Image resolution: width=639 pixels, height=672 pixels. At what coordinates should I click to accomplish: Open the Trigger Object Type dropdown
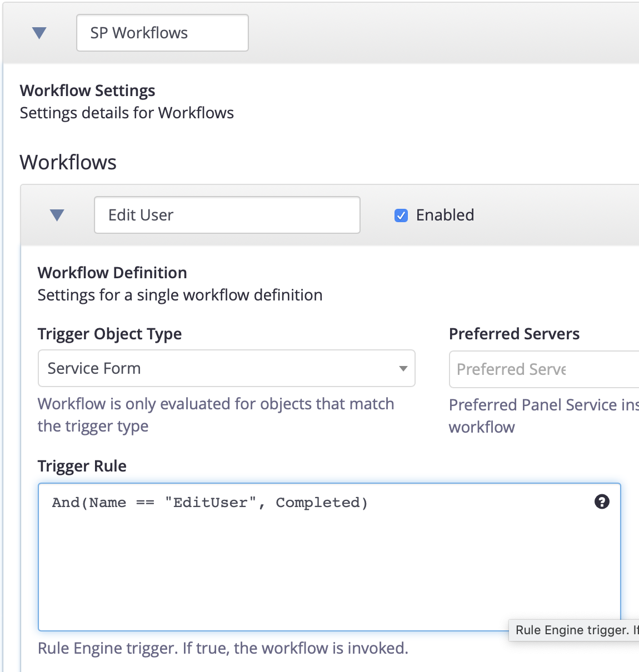click(x=227, y=368)
